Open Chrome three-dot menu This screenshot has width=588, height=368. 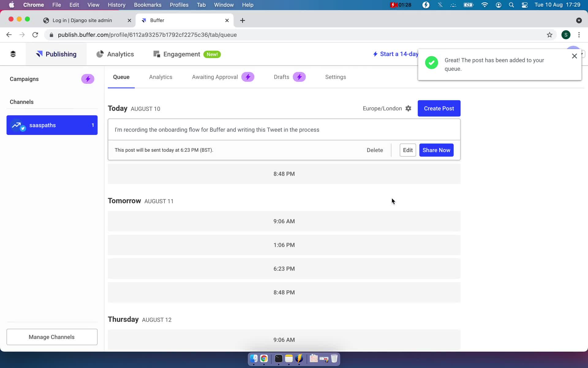[x=579, y=35]
